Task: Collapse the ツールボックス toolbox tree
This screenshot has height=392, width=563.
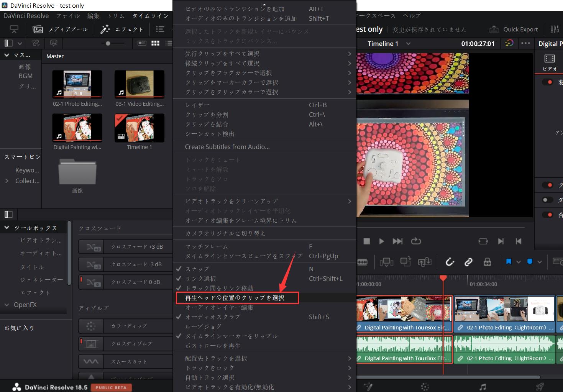Action: [7, 228]
